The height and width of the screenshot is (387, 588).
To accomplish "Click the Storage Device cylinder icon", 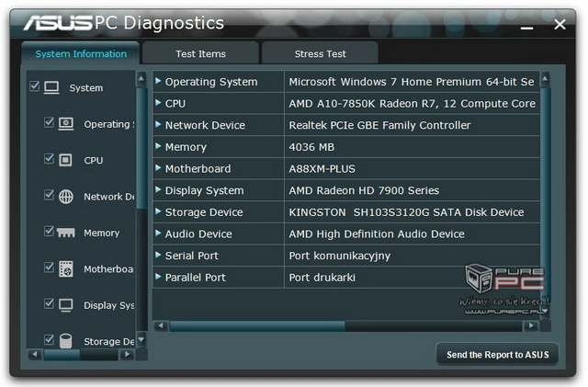I will [x=65, y=341].
